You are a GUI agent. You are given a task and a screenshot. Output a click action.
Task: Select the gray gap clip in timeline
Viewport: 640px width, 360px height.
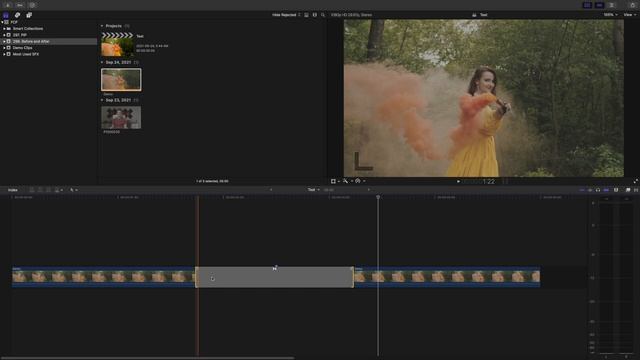pos(274,277)
